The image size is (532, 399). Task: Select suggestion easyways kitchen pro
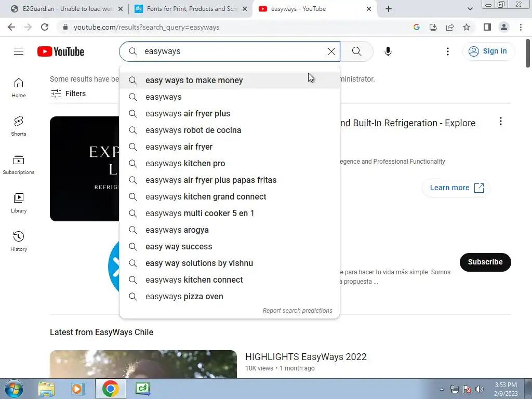230,164
